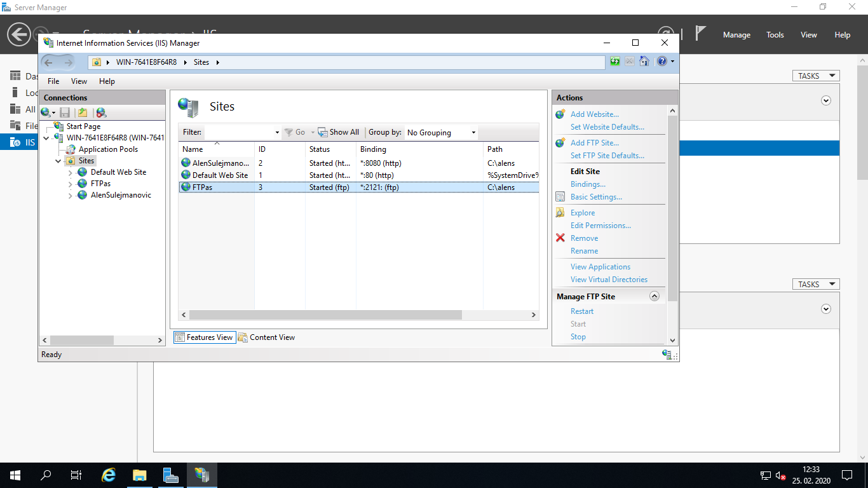Click the Rename link in Actions
Viewport: 868px width, 488px height.
(x=584, y=251)
